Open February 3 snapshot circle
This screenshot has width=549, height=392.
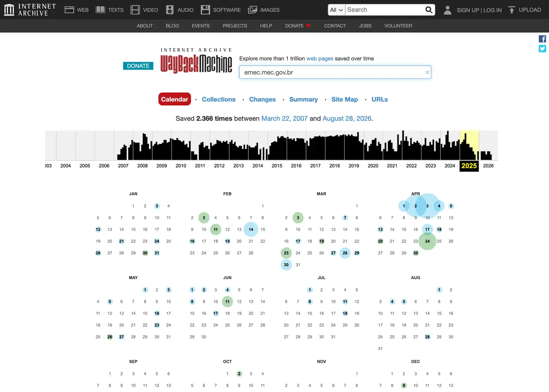[x=204, y=218]
